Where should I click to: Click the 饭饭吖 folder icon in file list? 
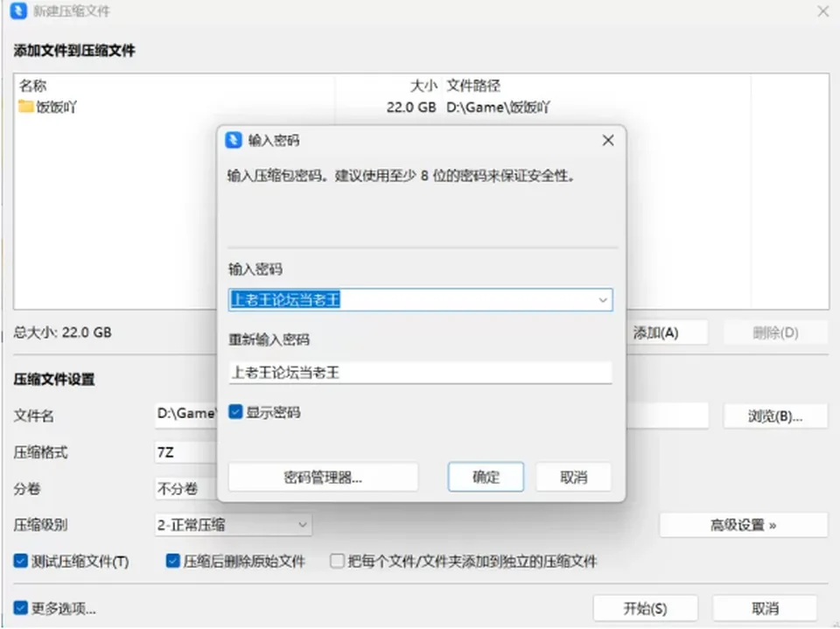[25, 106]
